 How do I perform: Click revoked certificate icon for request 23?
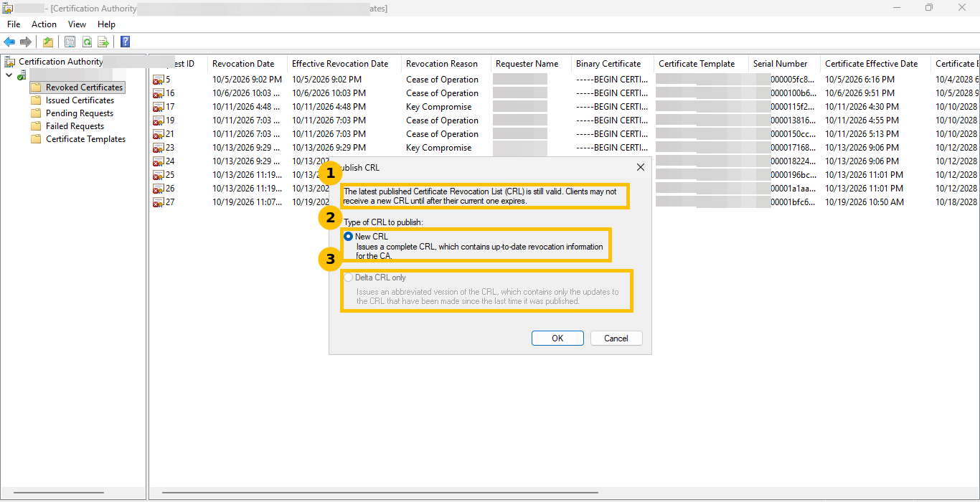pyautogui.click(x=158, y=148)
